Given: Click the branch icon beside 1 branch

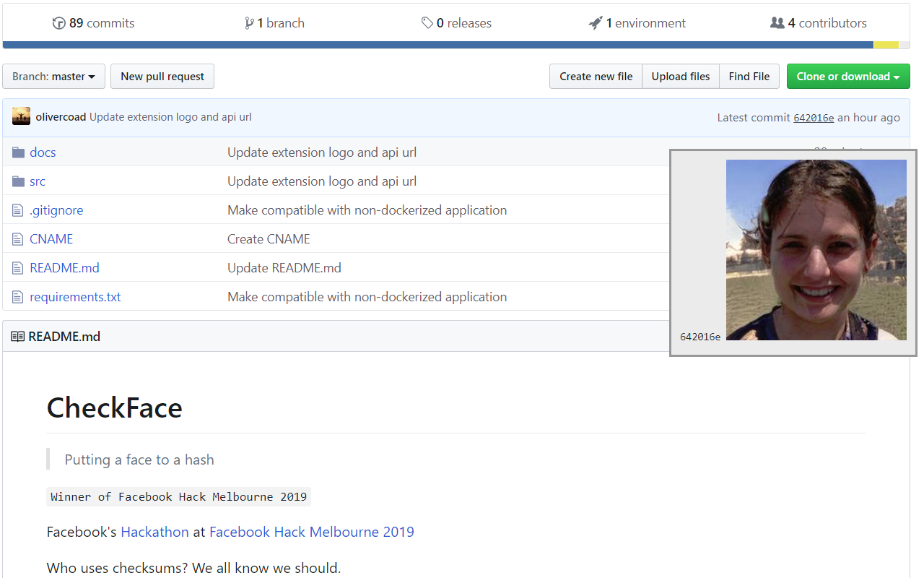Looking at the screenshot, I should pos(249,23).
